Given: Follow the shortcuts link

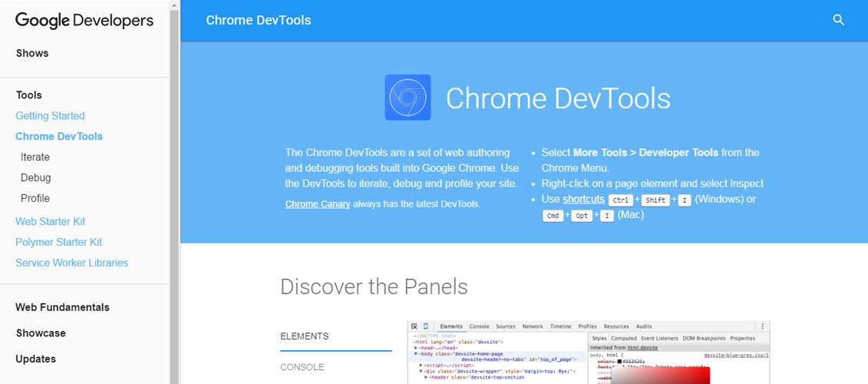Looking at the screenshot, I should click(x=583, y=199).
